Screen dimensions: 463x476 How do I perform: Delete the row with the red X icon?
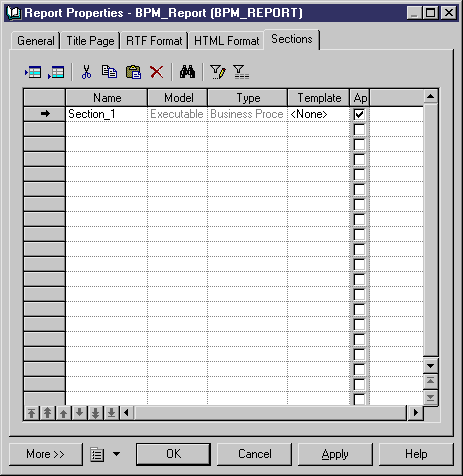pyautogui.click(x=156, y=72)
